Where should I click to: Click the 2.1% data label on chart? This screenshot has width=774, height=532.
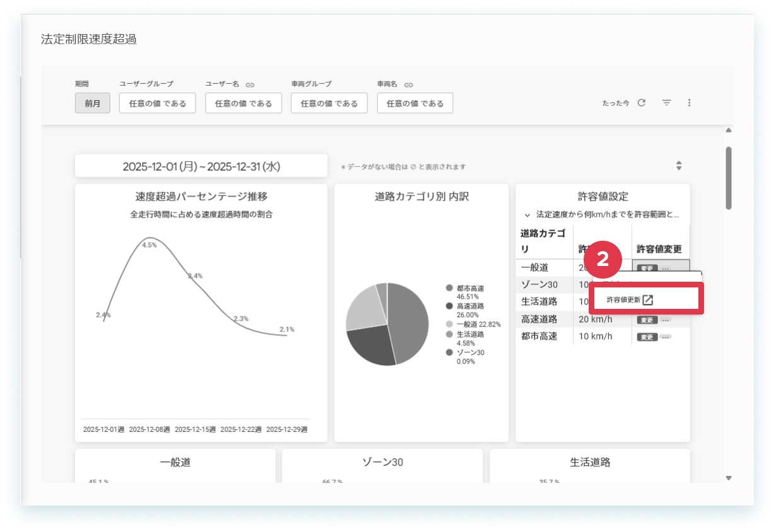(x=287, y=329)
